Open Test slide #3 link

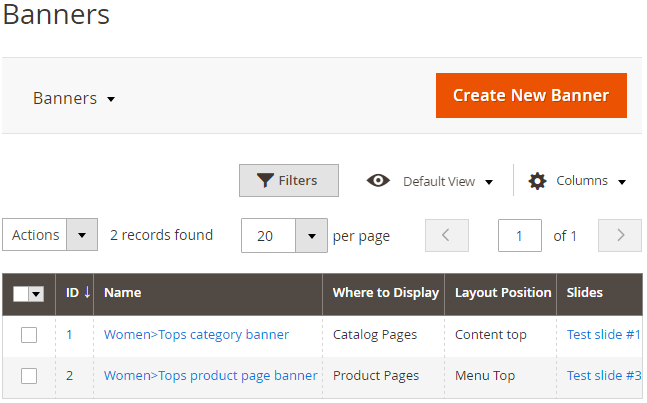tap(604, 375)
